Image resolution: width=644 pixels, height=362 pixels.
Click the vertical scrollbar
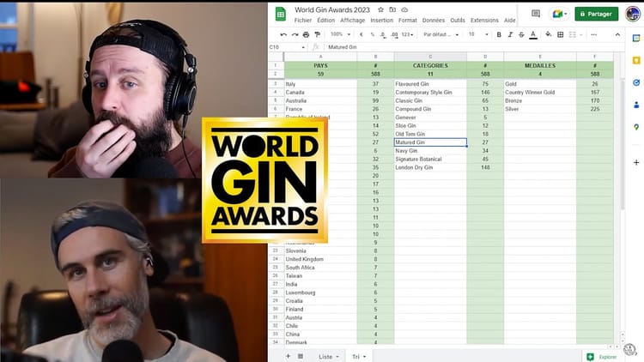pyautogui.click(x=623, y=143)
